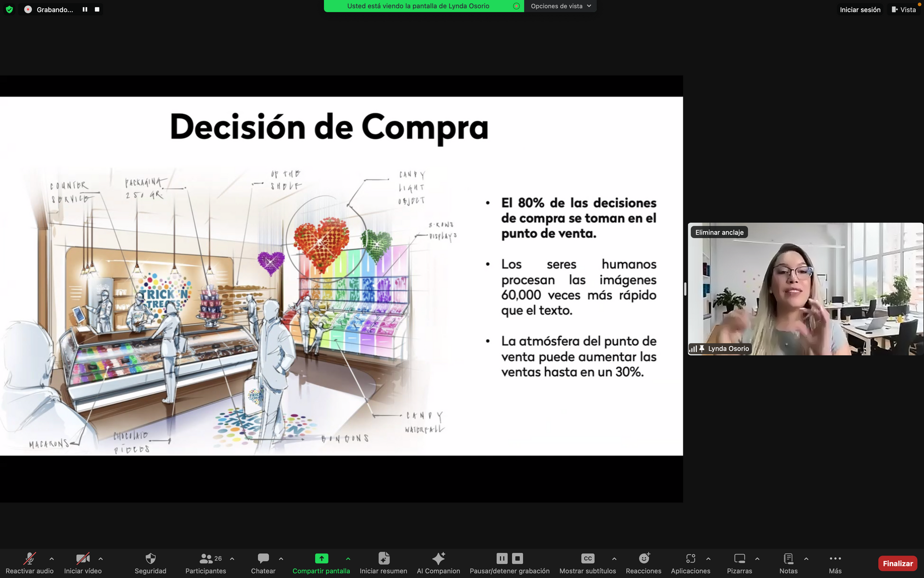Screen dimensions: 924x578
Task: Open the Seguridad shield icon
Action: tap(150, 559)
